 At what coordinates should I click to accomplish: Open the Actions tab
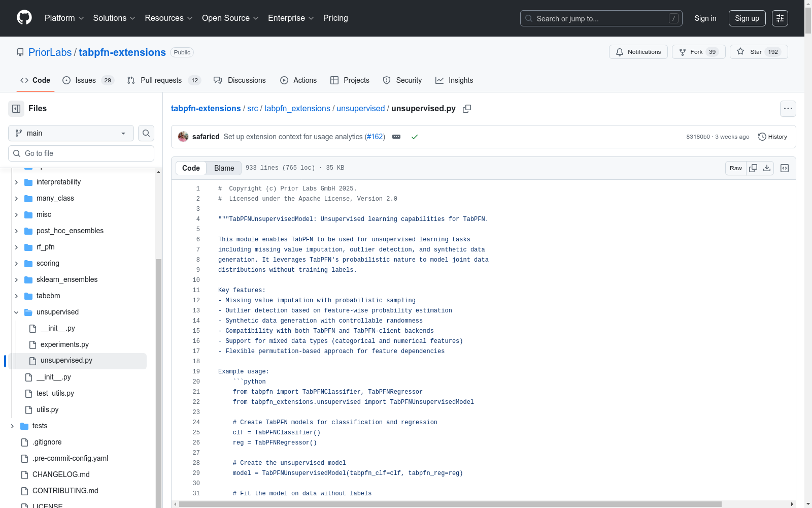click(298, 80)
